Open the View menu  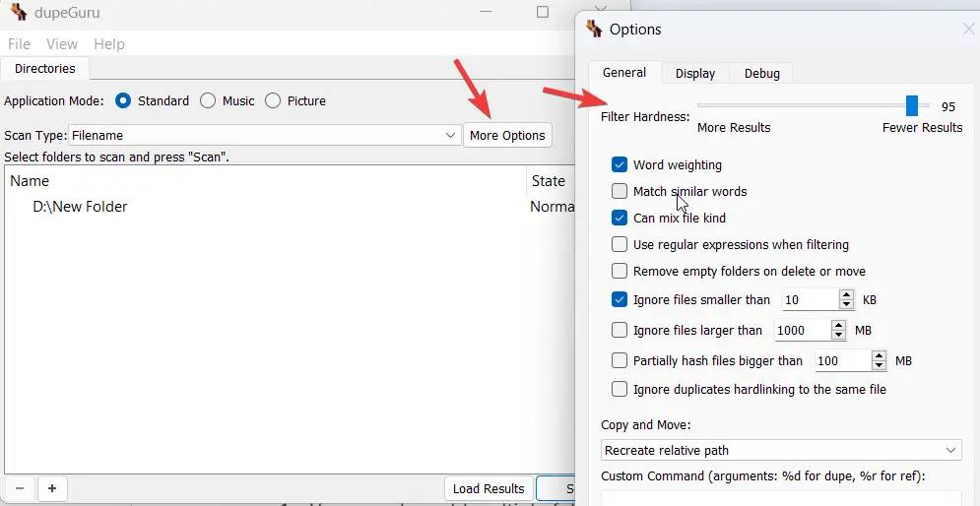point(62,44)
